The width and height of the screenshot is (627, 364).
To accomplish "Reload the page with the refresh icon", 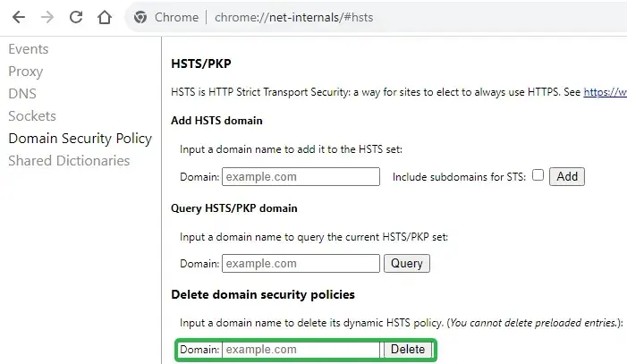I will coord(76,17).
